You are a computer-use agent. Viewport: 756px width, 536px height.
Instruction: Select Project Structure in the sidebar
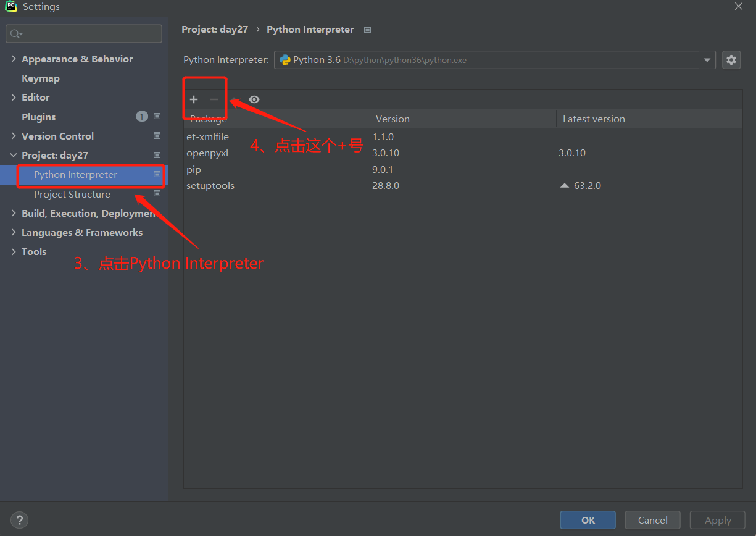(72, 194)
